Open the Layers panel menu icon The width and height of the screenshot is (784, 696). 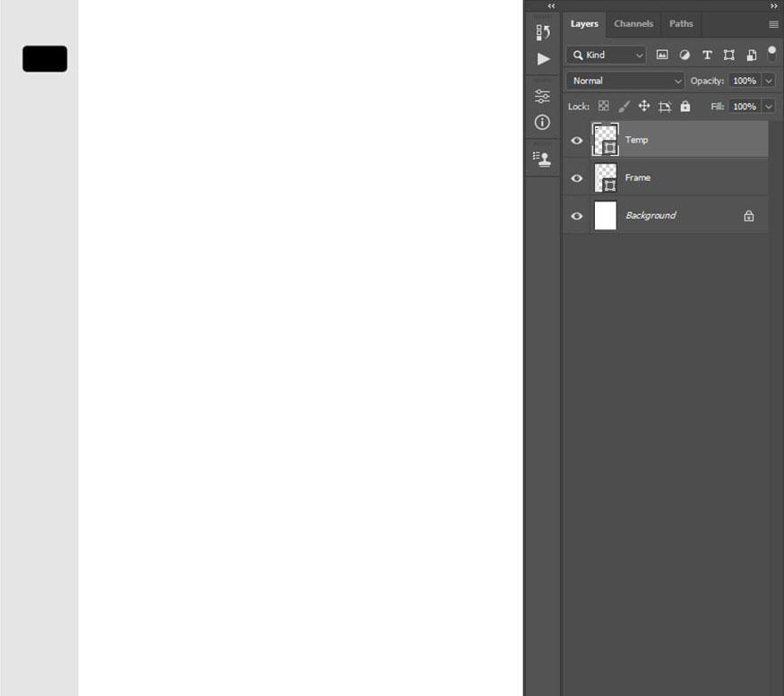pyautogui.click(x=773, y=24)
